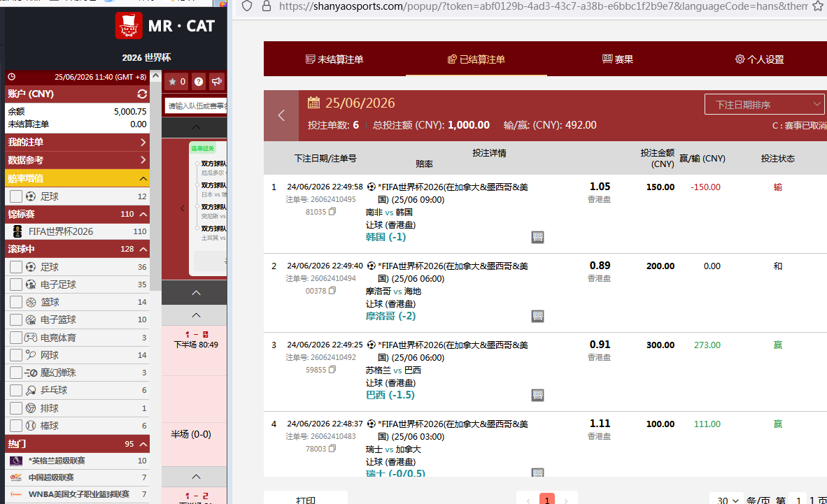Image resolution: width=827 pixels, height=504 pixels.
Task: Check the 网球 checkbox
Action: 16,355
